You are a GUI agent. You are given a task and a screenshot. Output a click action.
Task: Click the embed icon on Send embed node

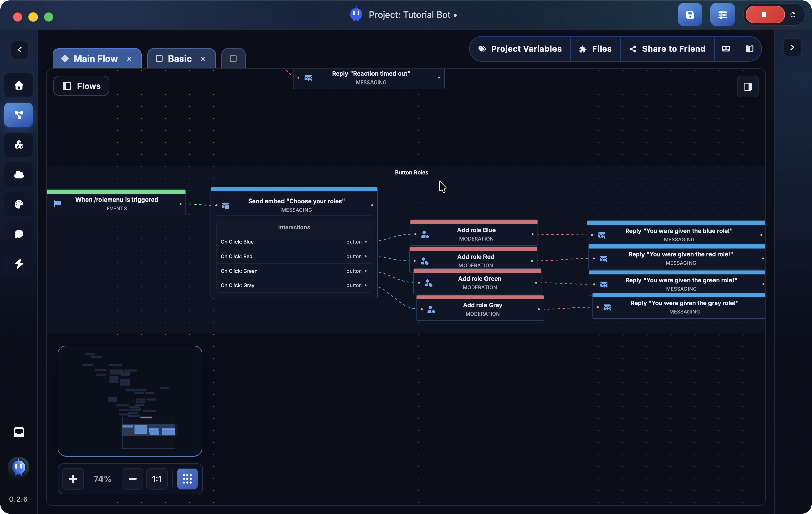226,206
